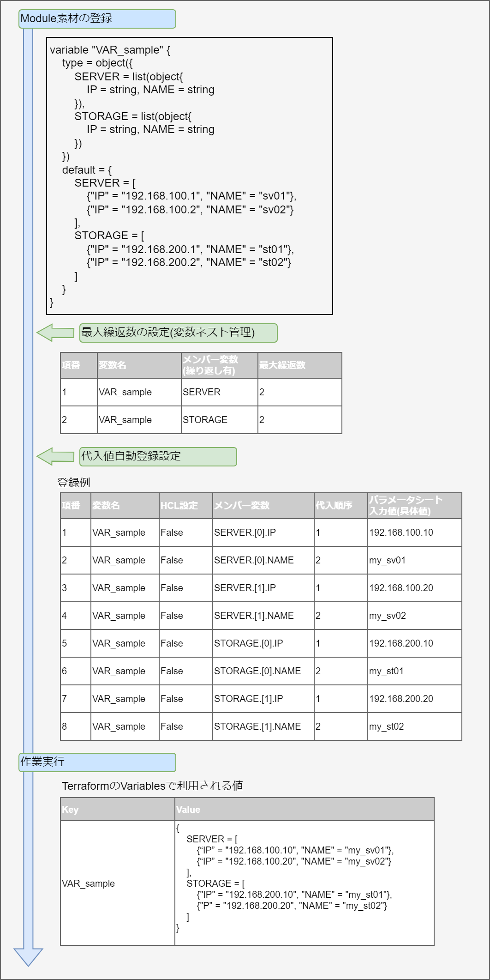Click the blue downward arrowhead at the bottom
This screenshot has height=980, width=490.
coord(28,956)
